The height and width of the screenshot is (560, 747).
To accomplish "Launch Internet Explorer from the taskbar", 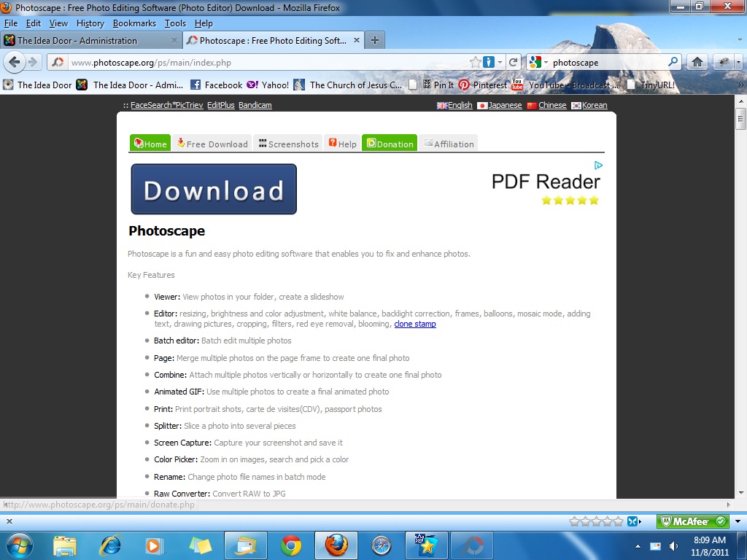I will [x=111, y=545].
